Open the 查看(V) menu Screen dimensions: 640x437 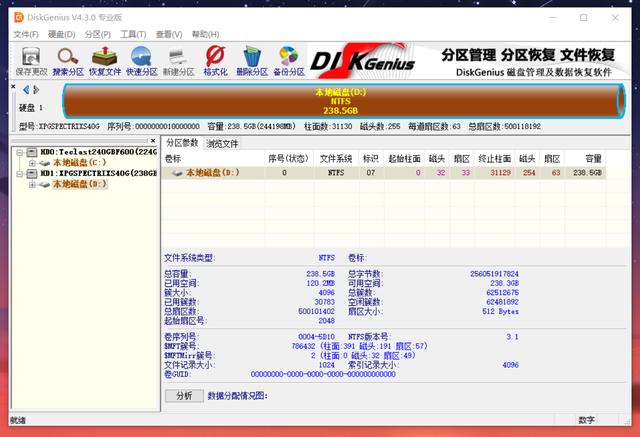tap(169, 34)
